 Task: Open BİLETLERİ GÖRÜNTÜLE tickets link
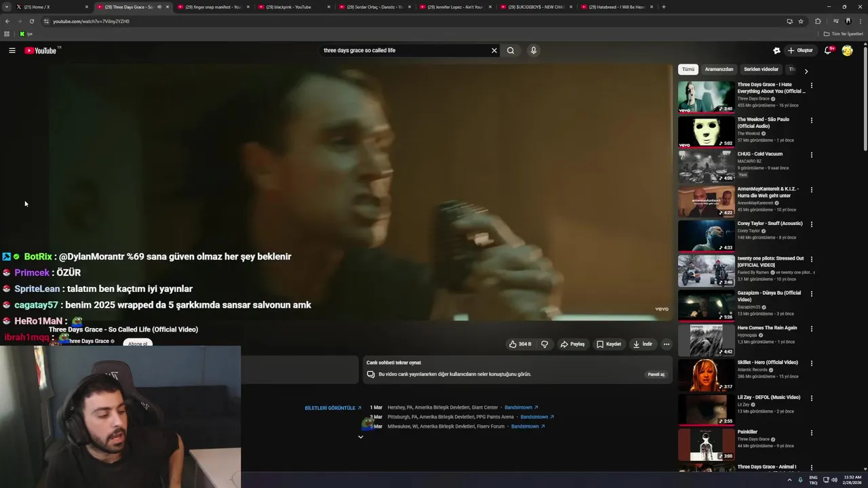point(333,408)
